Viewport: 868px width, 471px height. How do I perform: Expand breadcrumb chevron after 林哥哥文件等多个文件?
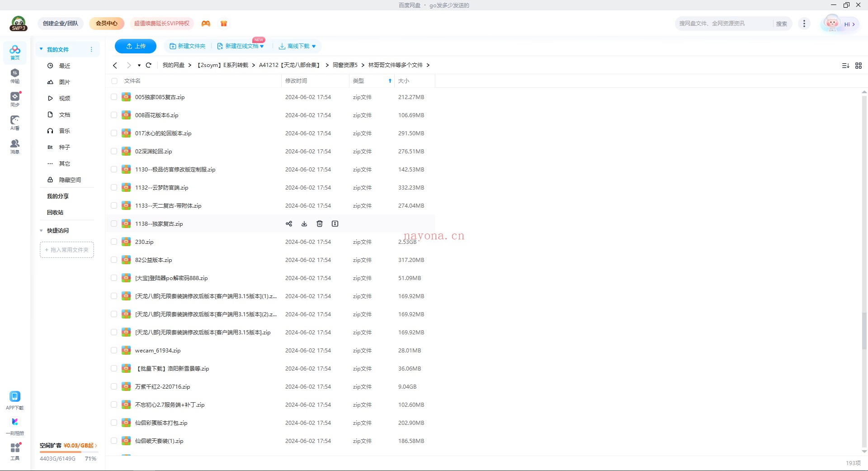point(428,65)
